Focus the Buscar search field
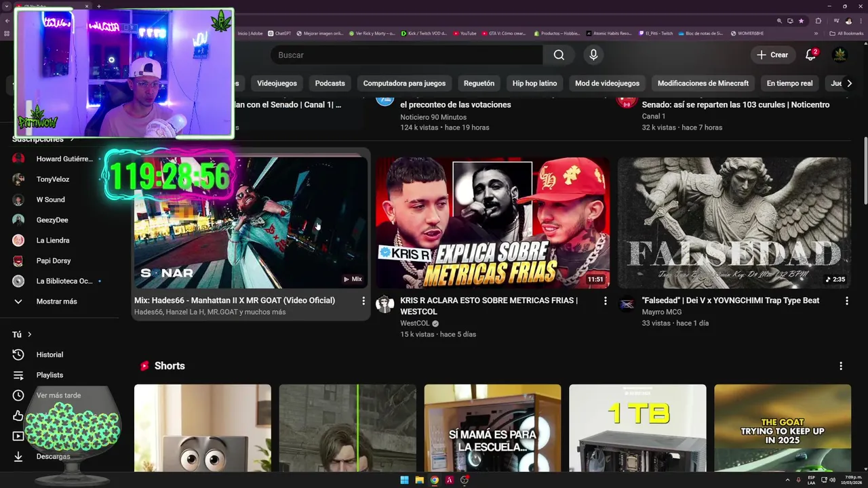Viewport: 868px width, 488px height. point(406,55)
